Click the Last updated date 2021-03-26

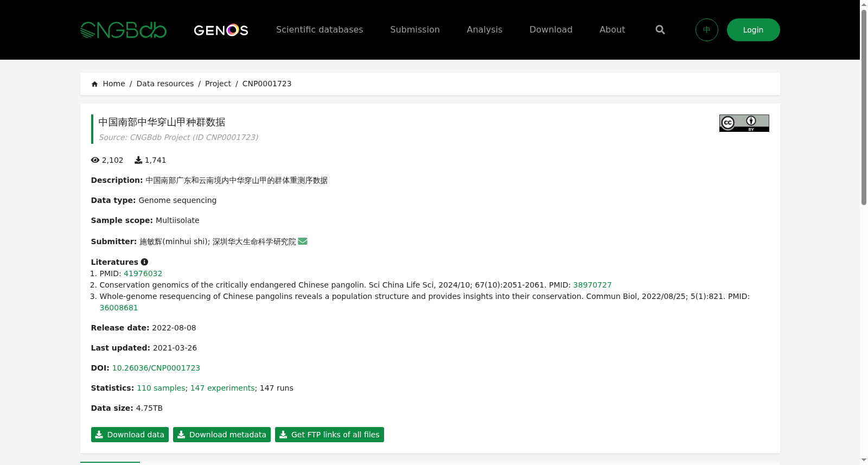click(x=175, y=348)
